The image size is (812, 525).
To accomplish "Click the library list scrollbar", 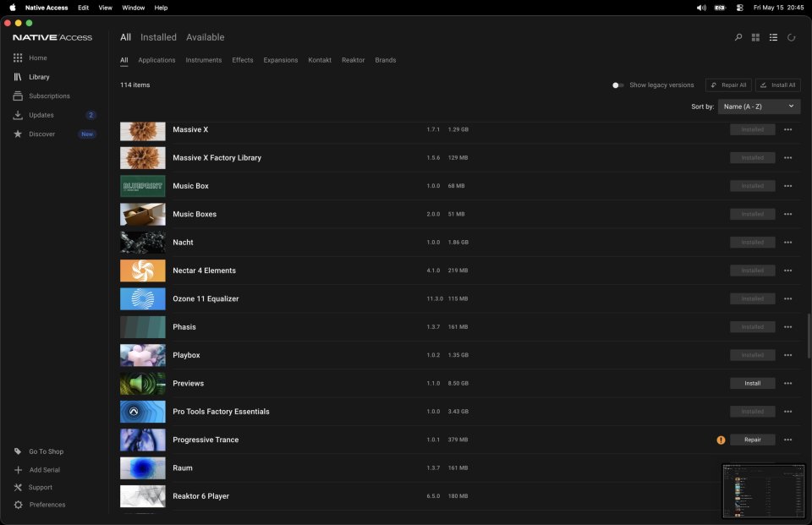I will coord(809,336).
